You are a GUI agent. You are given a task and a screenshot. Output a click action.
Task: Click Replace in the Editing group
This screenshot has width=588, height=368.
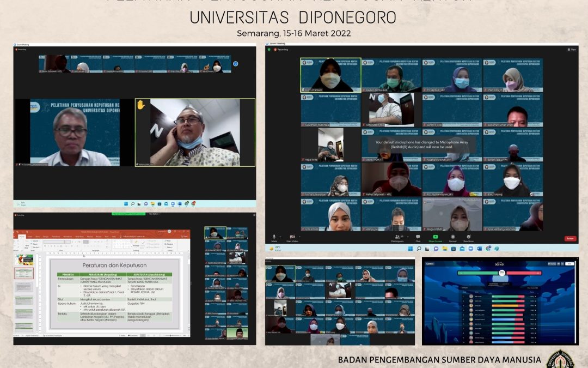tap(170, 244)
